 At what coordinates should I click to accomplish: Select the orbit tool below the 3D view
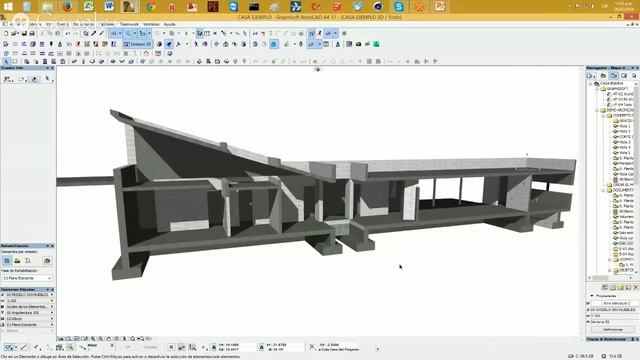116,339
